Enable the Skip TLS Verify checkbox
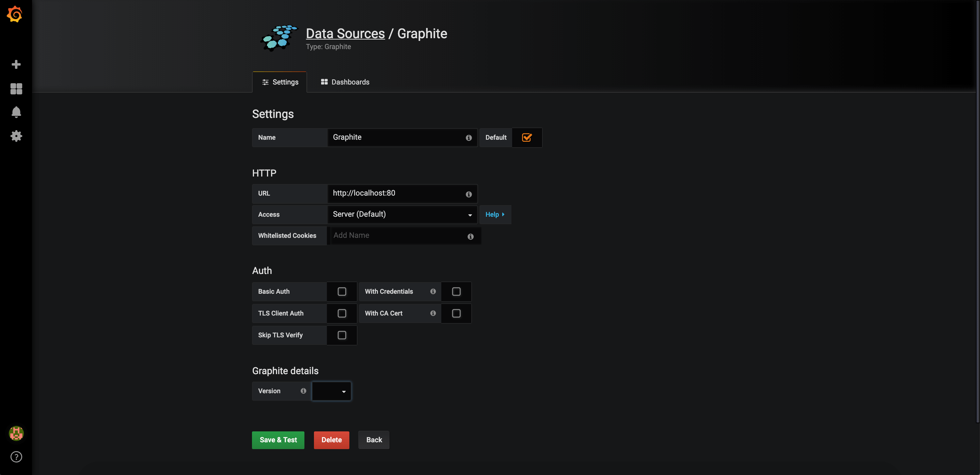This screenshot has height=475, width=980. pyautogui.click(x=342, y=335)
